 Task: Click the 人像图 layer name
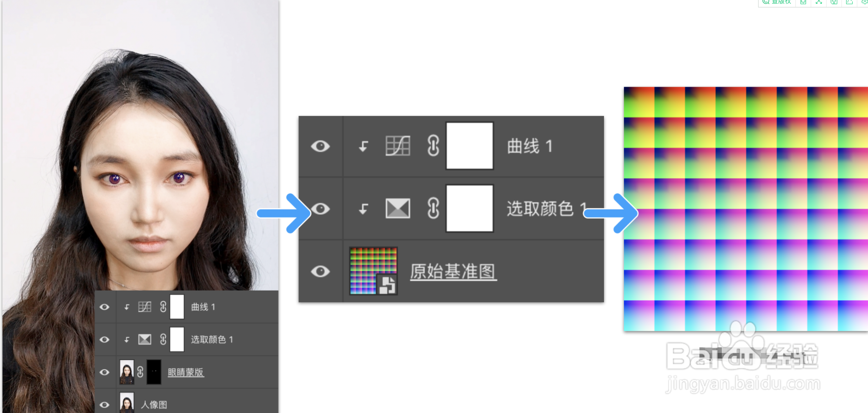coord(154,405)
